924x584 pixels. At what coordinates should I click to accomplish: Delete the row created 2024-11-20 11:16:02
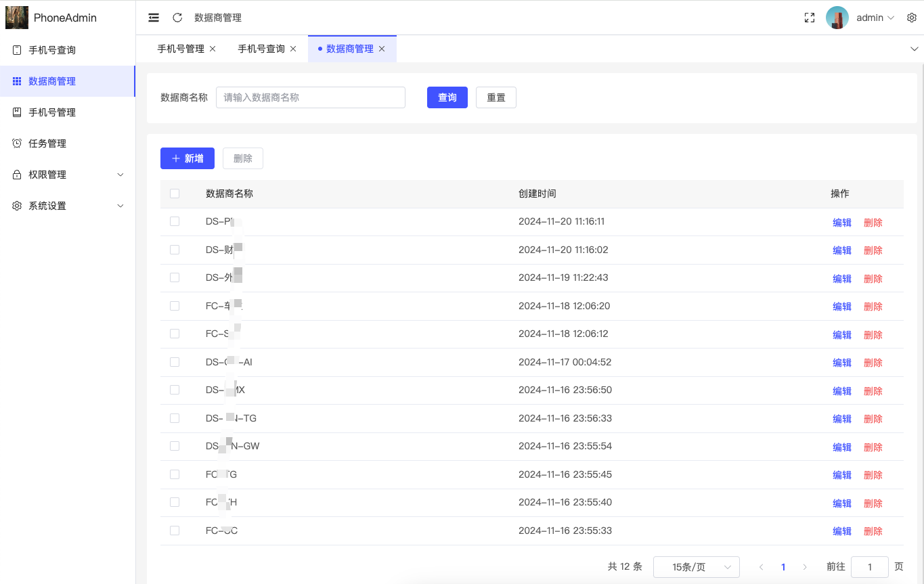point(873,250)
